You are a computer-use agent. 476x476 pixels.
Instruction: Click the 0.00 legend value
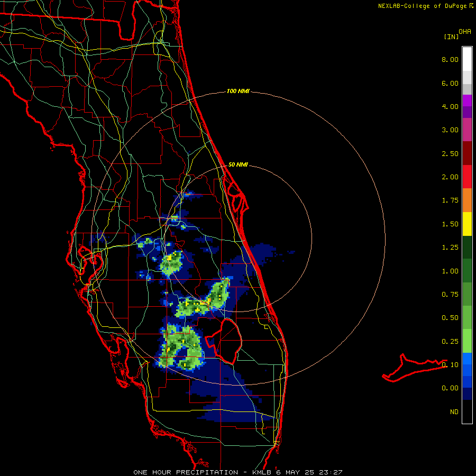[450, 388]
